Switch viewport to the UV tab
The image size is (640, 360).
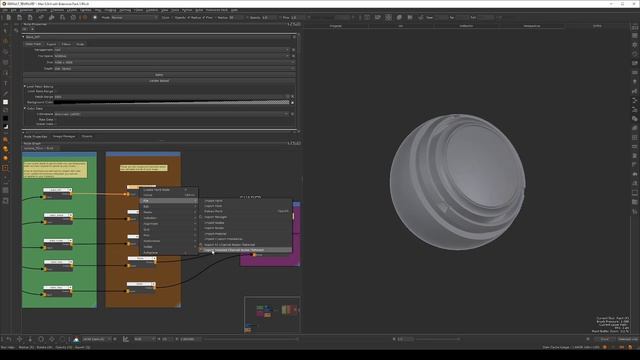coord(400,26)
